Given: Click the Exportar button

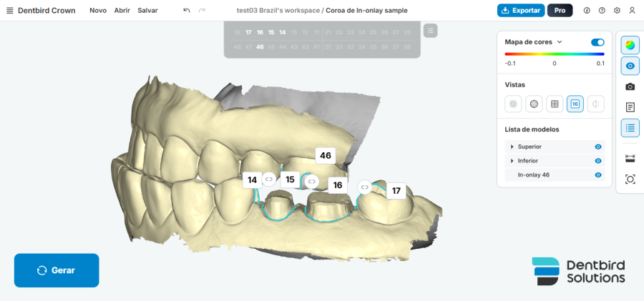Looking at the screenshot, I should point(521,10).
